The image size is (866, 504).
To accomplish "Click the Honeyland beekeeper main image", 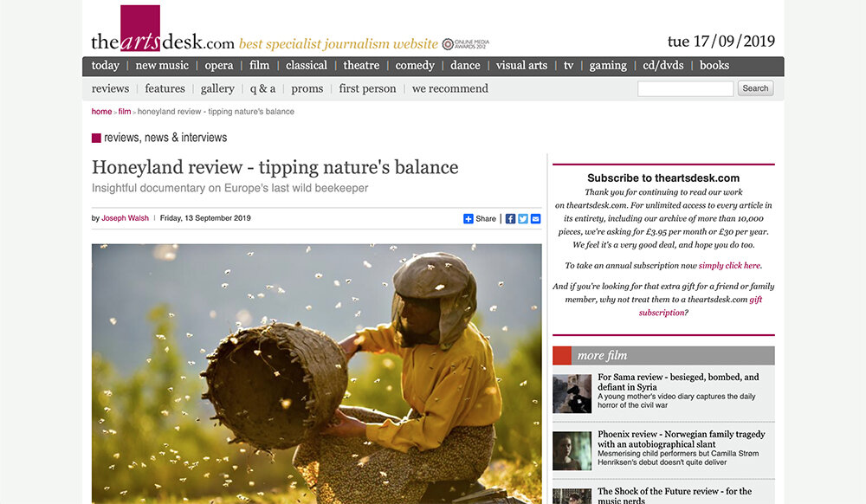I will click(x=316, y=374).
